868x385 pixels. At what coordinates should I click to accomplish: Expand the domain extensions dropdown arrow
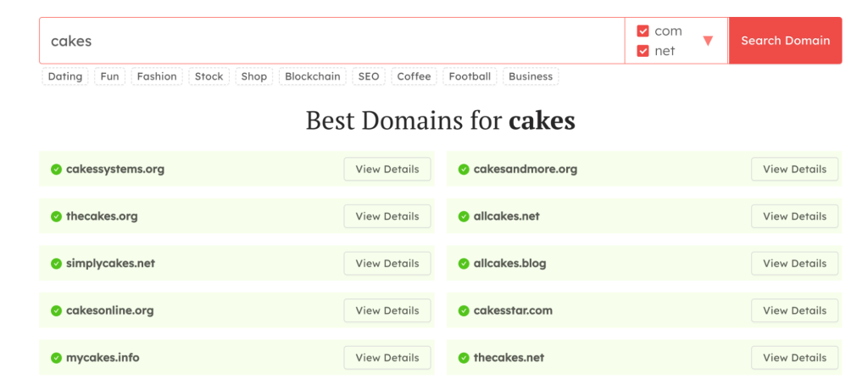pos(708,41)
